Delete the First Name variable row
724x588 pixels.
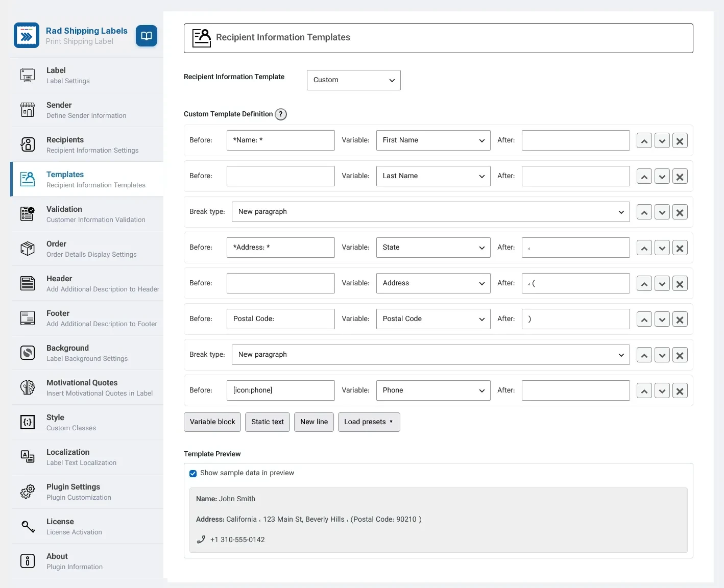(x=680, y=141)
